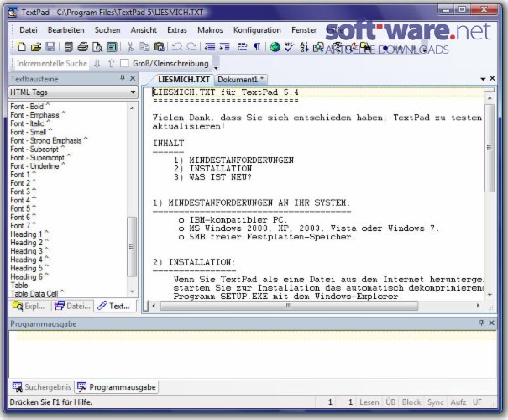This screenshot has width=508, height=420.
Task: Run spell check with the ABC checkmark icon
Action: click(x=289, y=47)
